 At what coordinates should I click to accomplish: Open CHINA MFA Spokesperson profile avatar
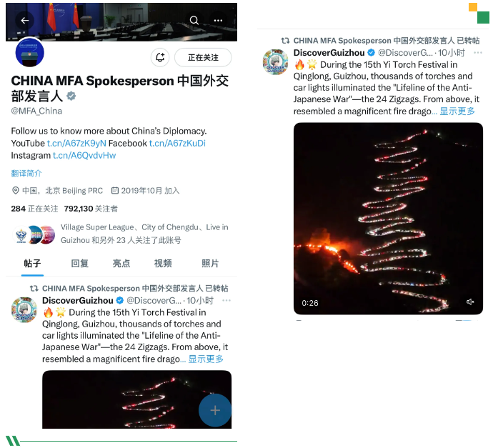[x=30, y=53]
